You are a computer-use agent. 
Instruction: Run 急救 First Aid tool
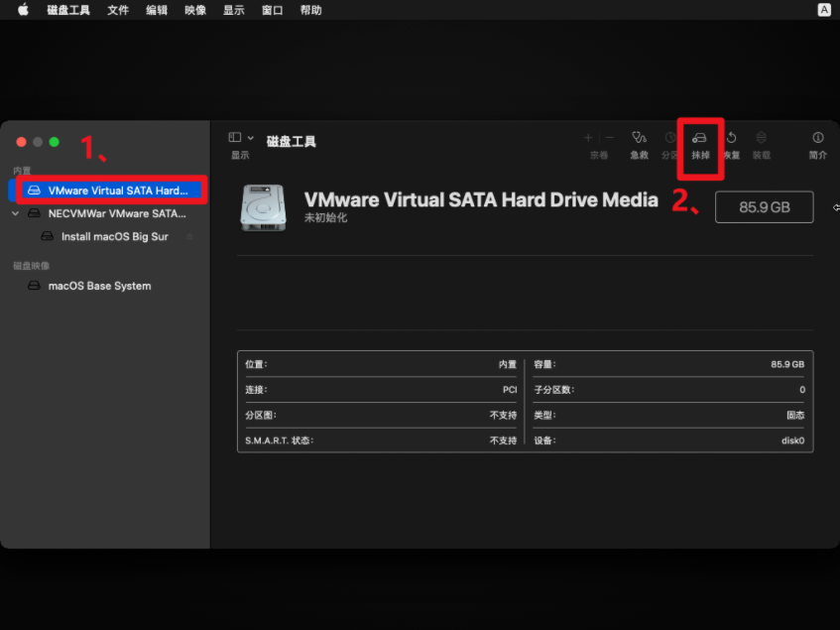click(x=639, y=145)
